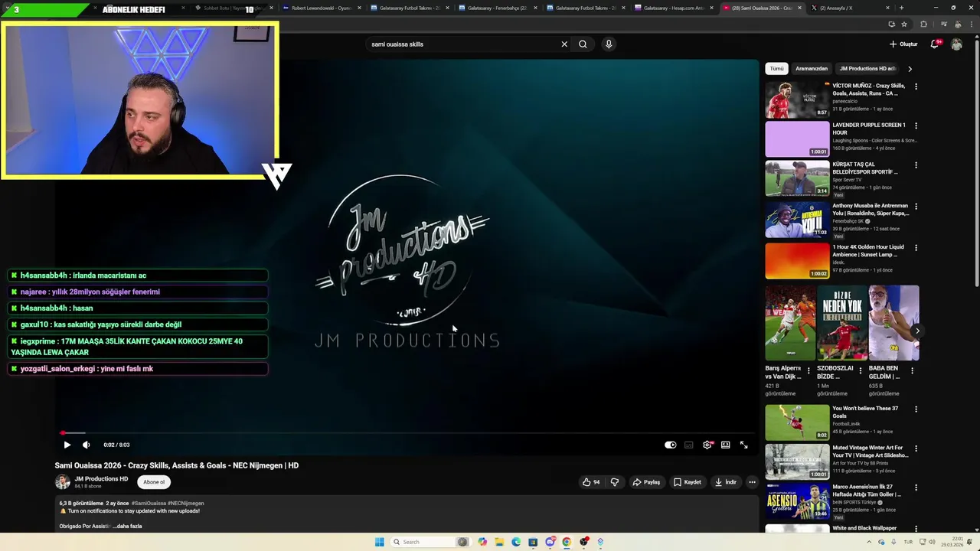980x551 pixels.
Task: Open Windows Start menu
Action: pyautogui.click(x=379, y=542)
